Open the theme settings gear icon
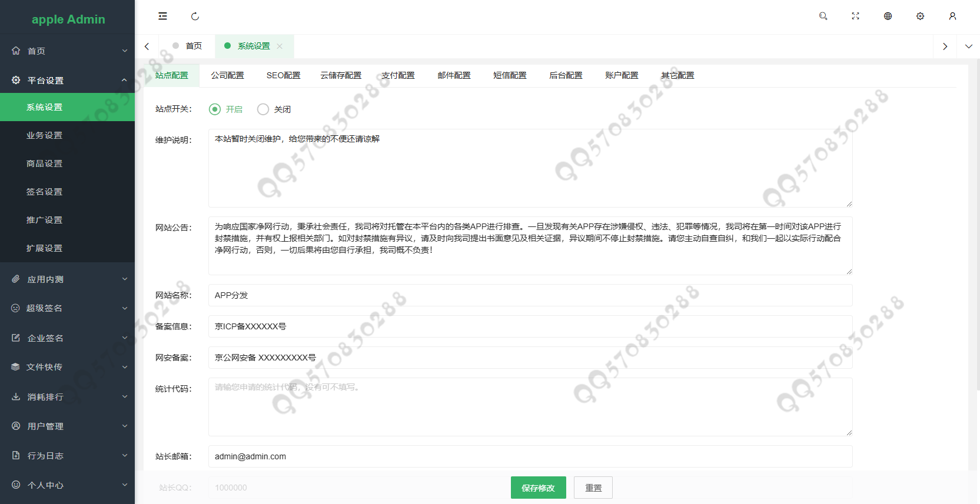This screenshot has width=980, height=504. click(920, 16)
